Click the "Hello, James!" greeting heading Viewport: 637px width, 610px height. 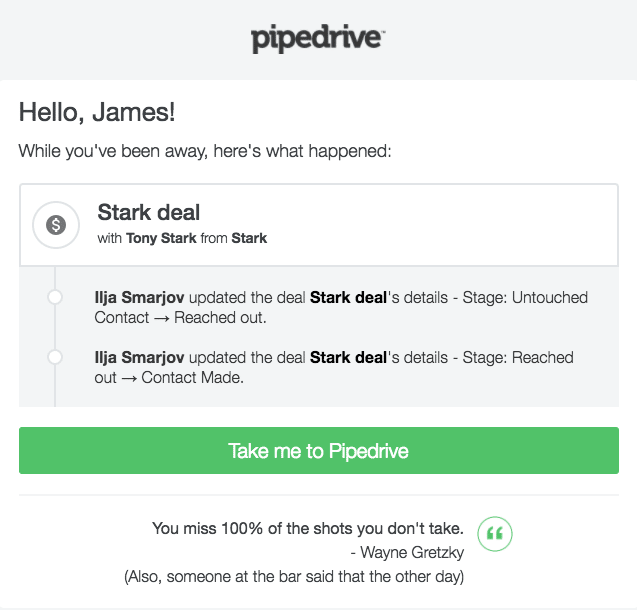pyautogui.click(x=98, y=112)
